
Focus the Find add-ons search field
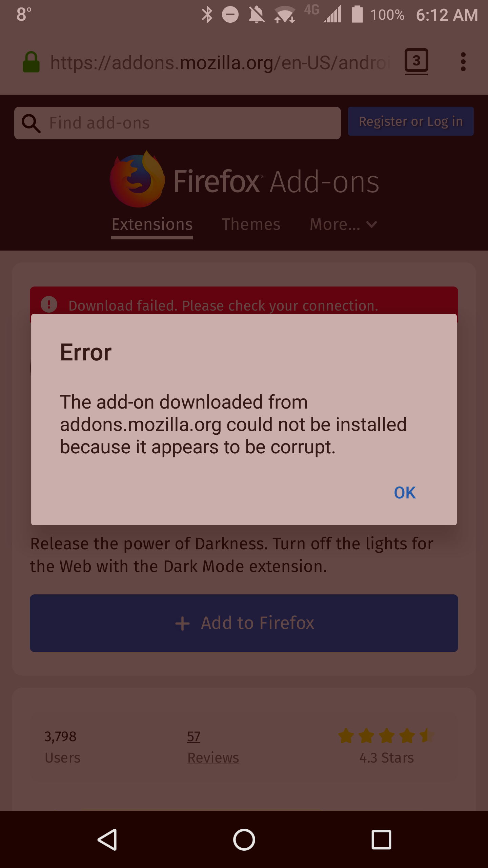pyautogui.click(x=178, y=123)
